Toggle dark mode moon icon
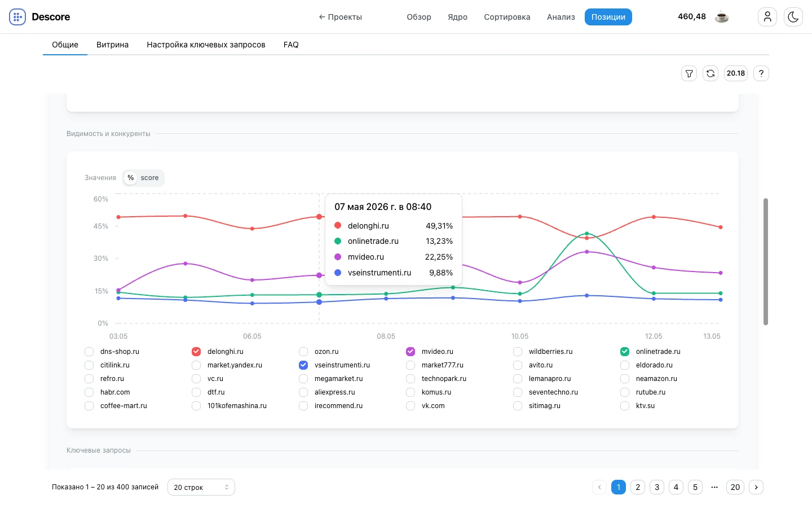Image resolution: width=812 pixels, height=508 pixels. pos(793,17)
